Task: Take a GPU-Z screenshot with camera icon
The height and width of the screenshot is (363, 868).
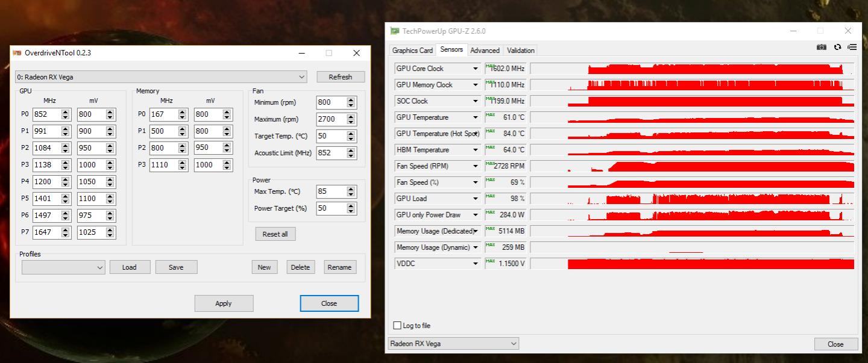Action: pos(821,47)
